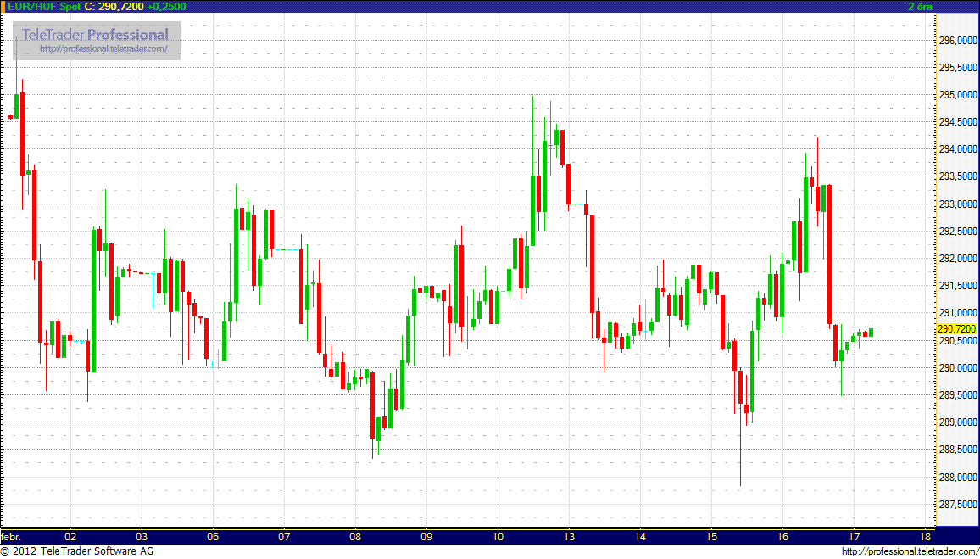Click date 03 on the time axis
Viewport: 980px width, 559px height.
coord(142,536)
